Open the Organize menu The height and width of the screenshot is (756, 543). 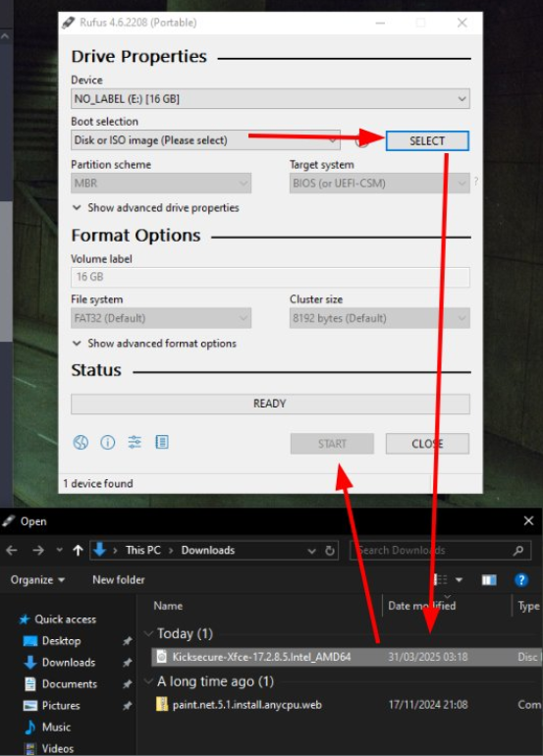pos(37,579)
